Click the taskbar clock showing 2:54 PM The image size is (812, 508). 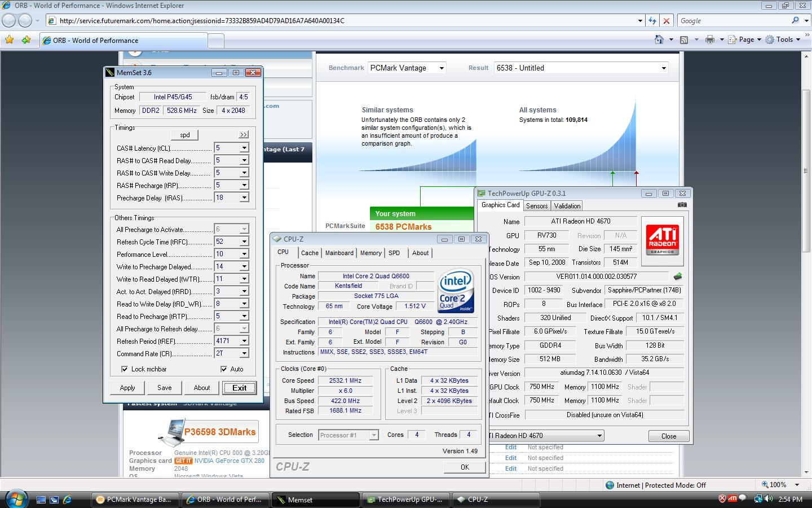click(790, 499)
